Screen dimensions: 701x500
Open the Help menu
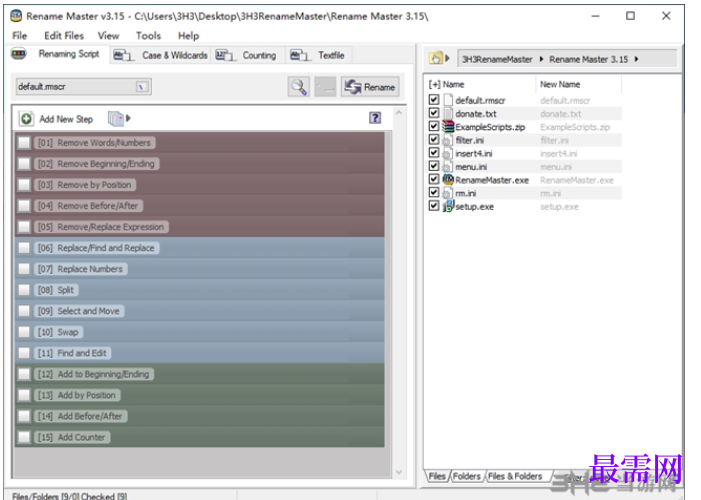188,35
